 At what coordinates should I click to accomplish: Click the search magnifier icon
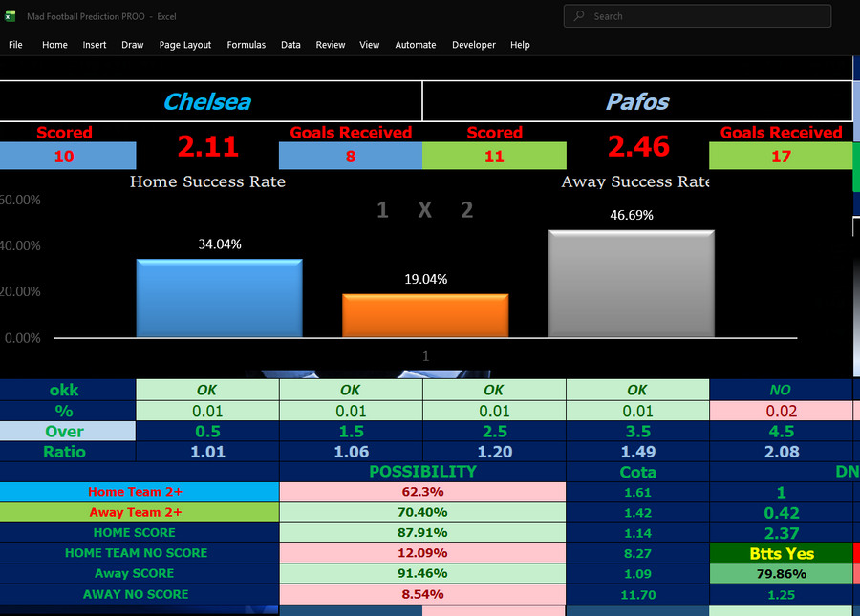click(x=578, y=15)
